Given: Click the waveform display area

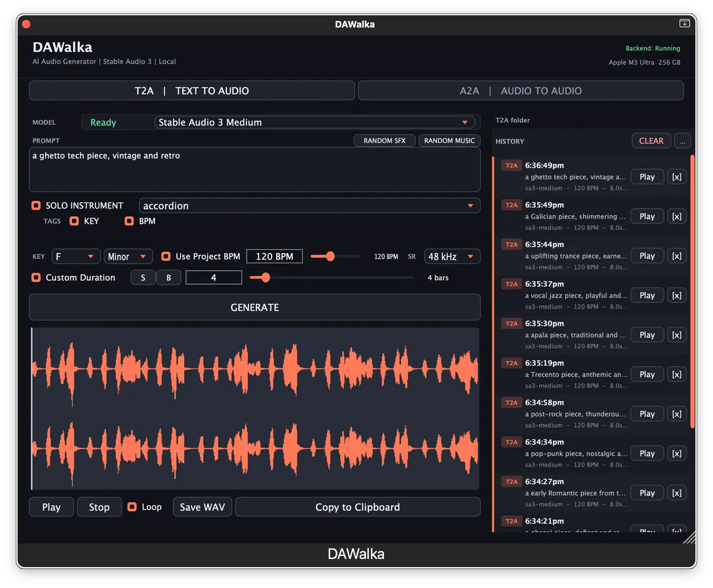Looking at the screenshot, I should click(255, 409).
